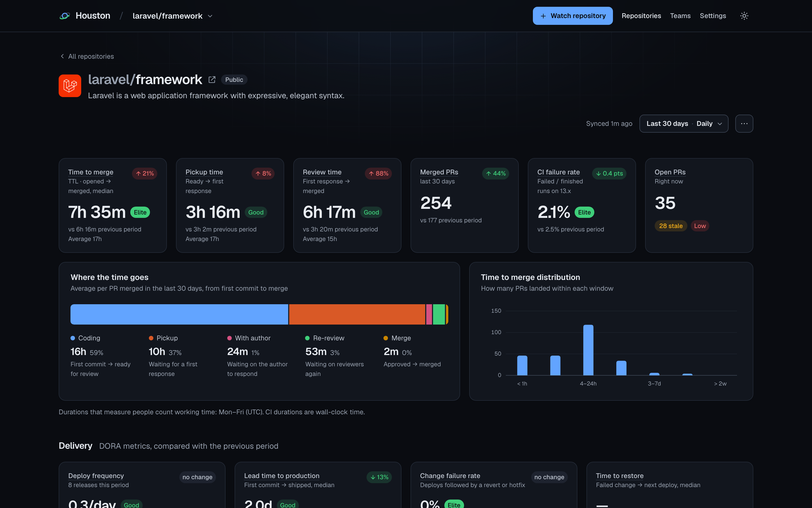Screen dimensions: 812x508
Task: Click the Watch repository button
Action: click(x=572, y=16)
